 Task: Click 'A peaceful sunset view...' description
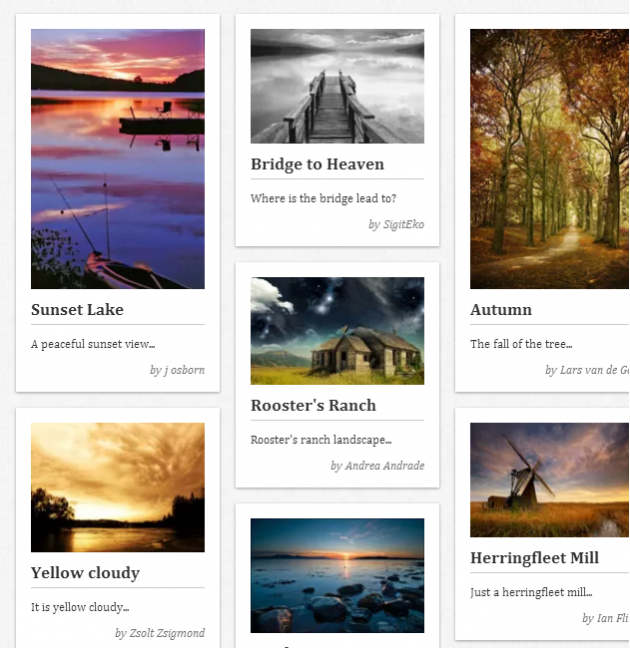pyautogui.click(x=93, y=344)
